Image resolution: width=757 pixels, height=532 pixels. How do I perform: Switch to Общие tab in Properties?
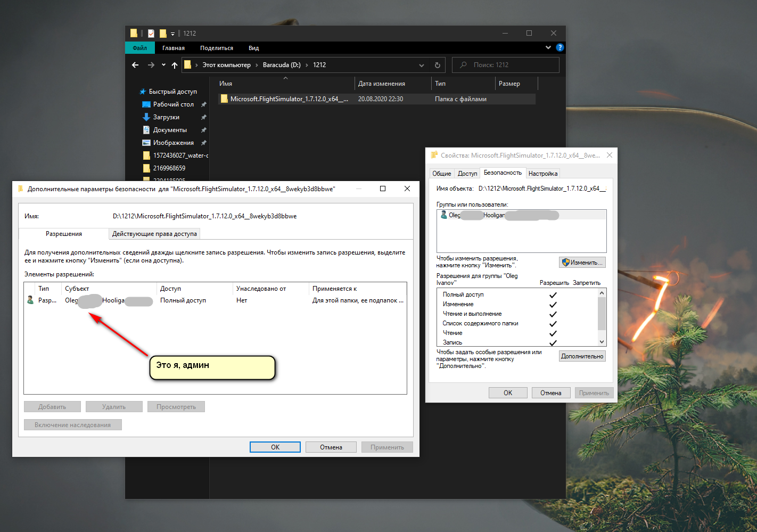pyautogui.click(x=442, y=174)
